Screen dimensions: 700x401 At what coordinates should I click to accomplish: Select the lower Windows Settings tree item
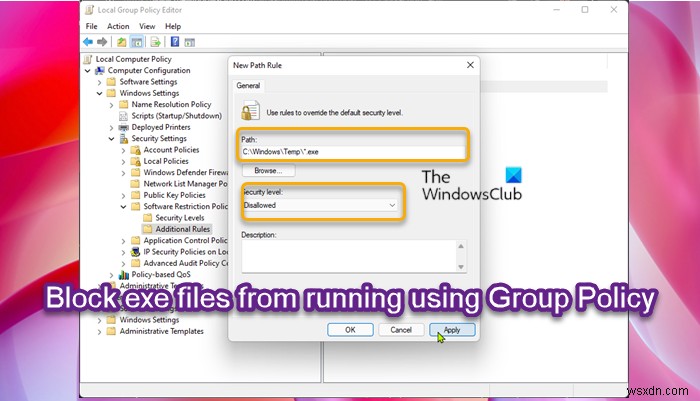click(x=149, y=320)
